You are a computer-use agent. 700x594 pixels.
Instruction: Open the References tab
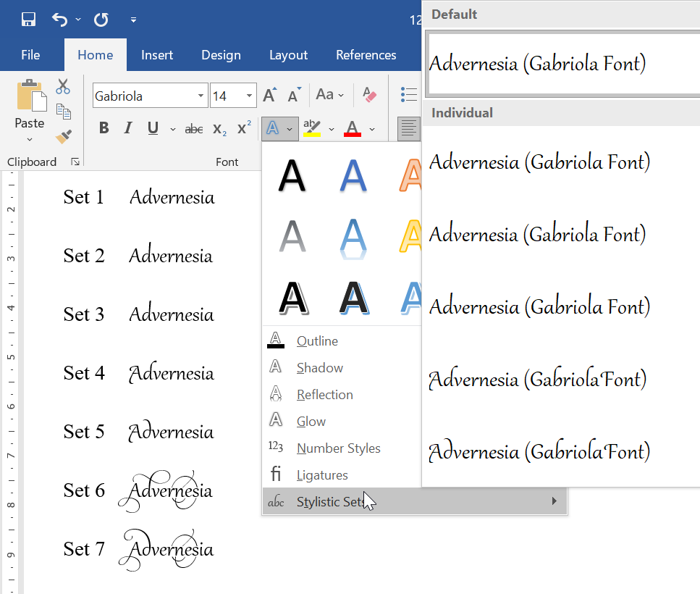pyautogui.click(x=366, y=55)
